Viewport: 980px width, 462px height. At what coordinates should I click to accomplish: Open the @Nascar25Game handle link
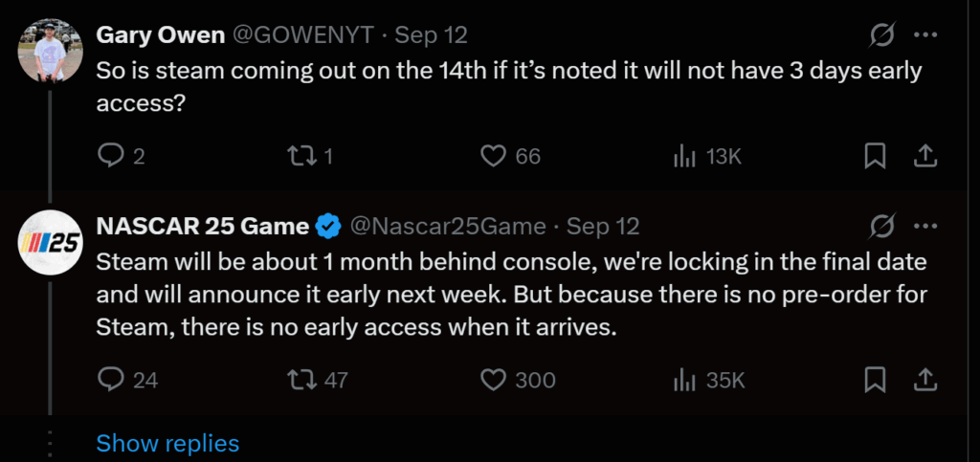click(448, 227)
